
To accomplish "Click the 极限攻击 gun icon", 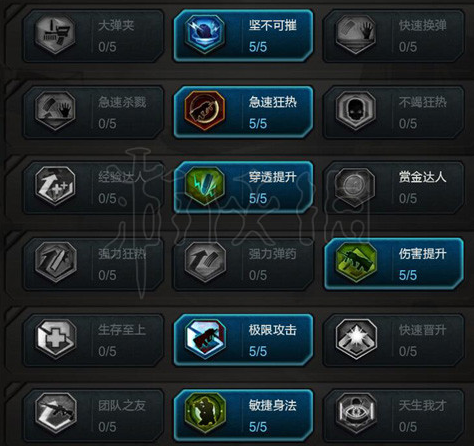I will point(205,338).
